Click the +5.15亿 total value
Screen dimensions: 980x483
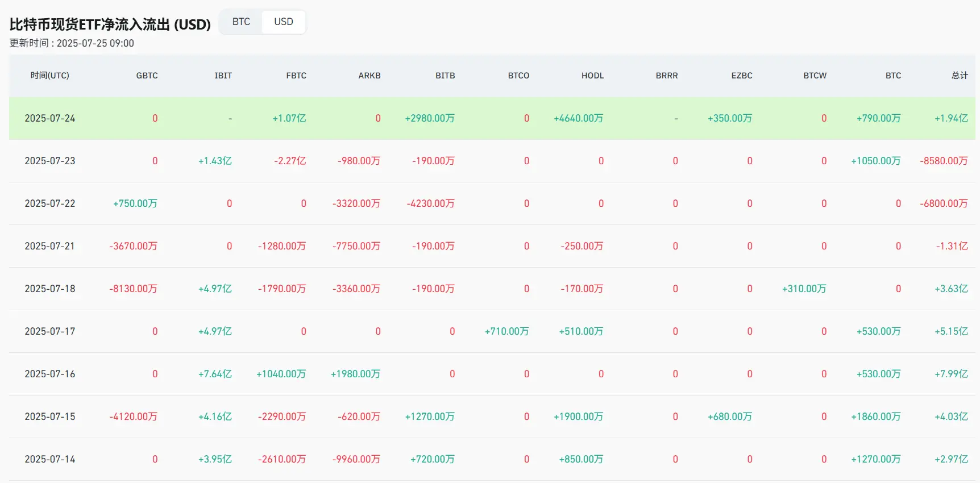coord(952,331)
